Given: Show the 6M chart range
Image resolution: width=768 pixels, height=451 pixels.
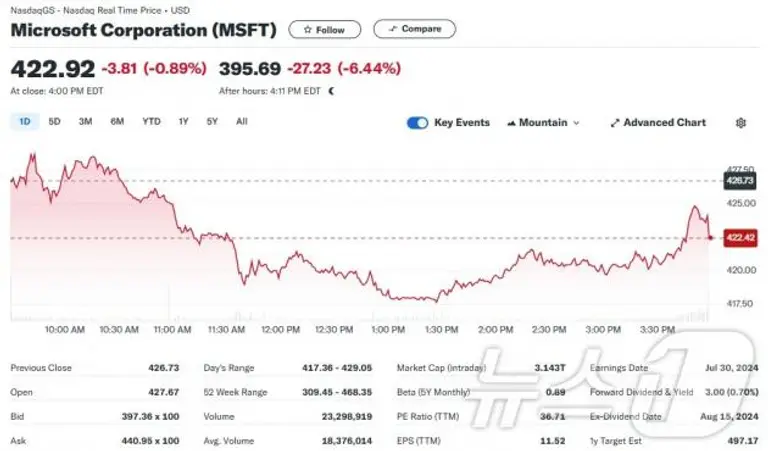Looking at the screenshot, I should [117, 122].
